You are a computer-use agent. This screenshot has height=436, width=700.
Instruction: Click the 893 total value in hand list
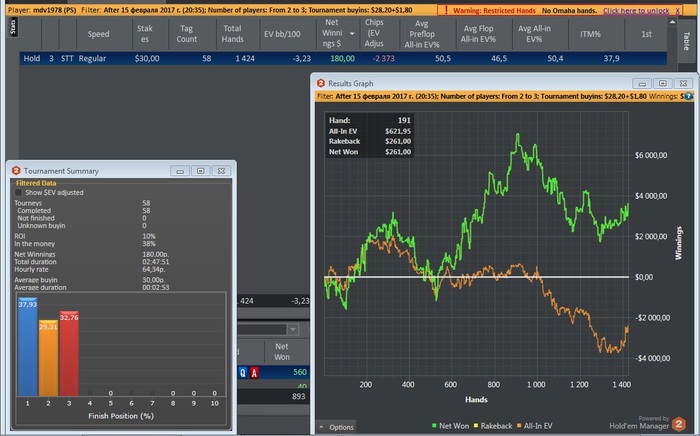[299, 396]
